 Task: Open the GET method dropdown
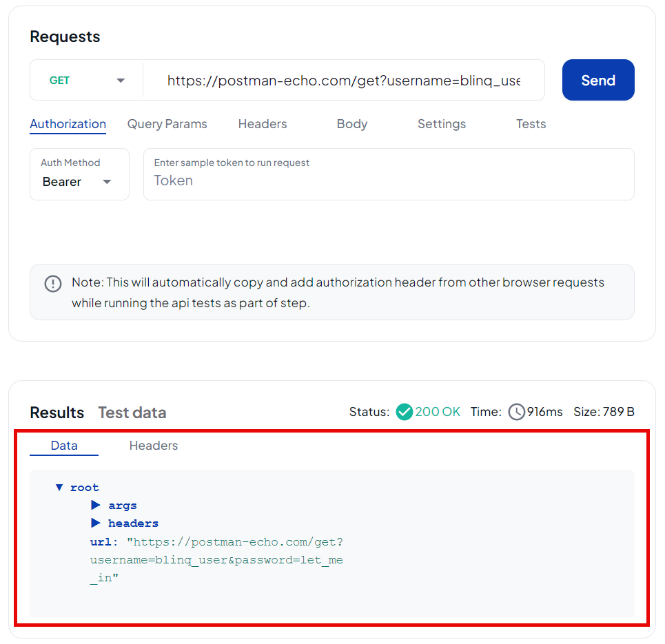point(87,80)
